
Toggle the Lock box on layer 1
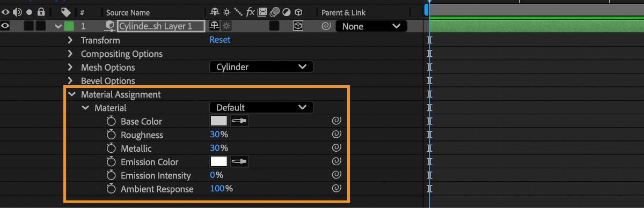40,26
